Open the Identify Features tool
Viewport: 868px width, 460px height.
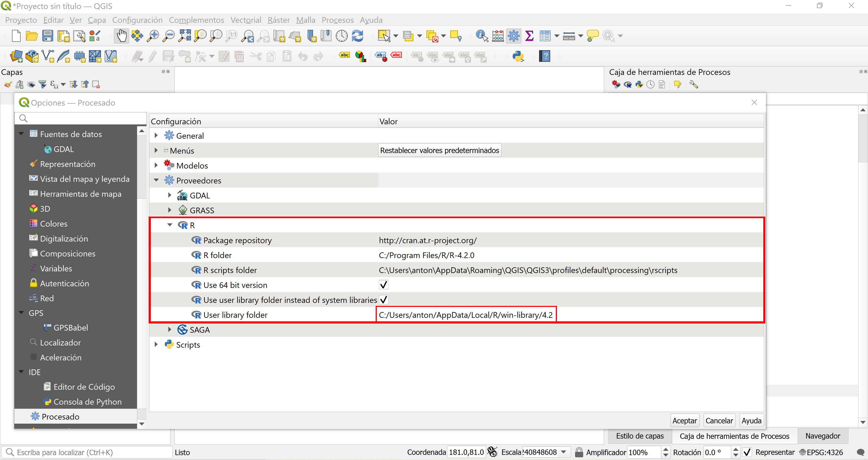point(481,36)
